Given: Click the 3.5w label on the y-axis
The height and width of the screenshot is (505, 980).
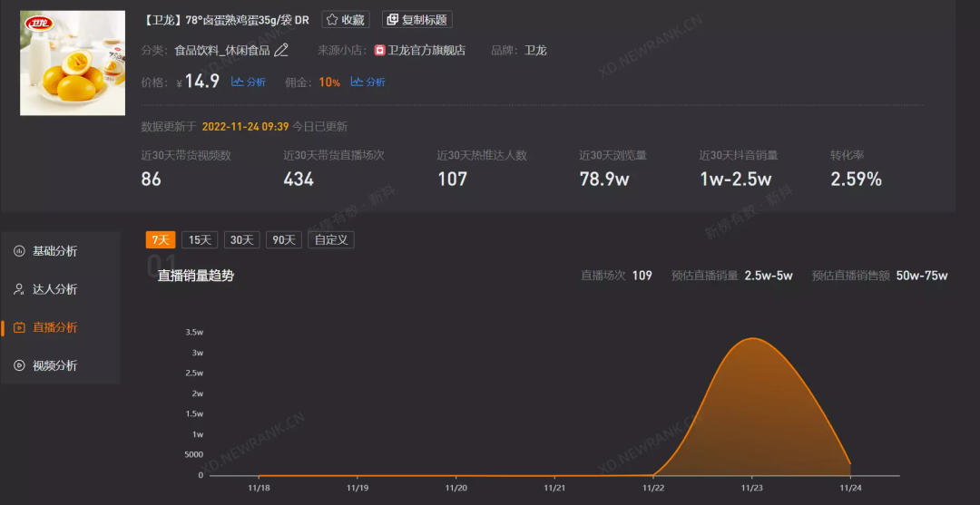Looking at the screenshot, I should click(195, 332).
